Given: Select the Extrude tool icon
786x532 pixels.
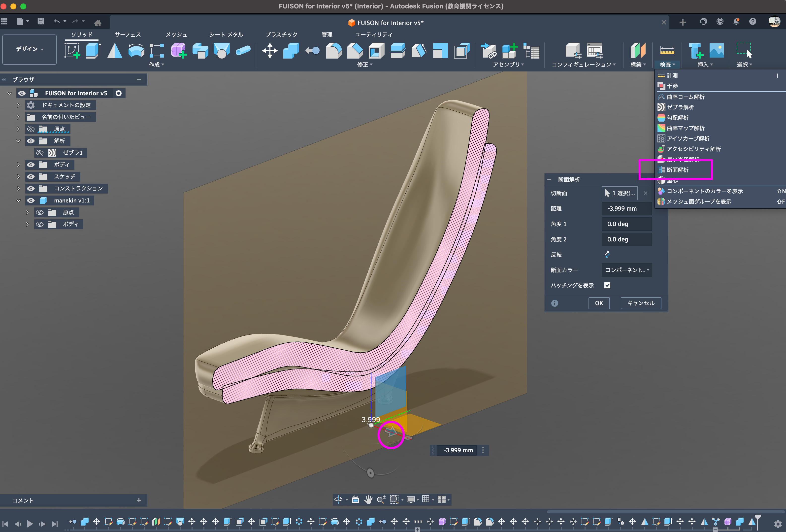Looking at the screenshot, I should (93, 51).
